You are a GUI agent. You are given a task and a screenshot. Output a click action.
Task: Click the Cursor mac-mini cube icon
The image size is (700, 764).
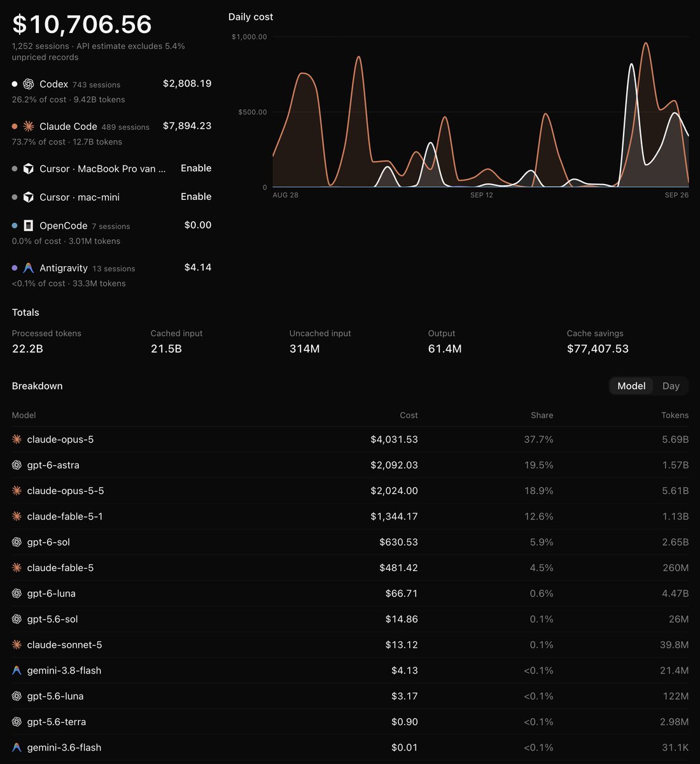[x=28, y=197]
